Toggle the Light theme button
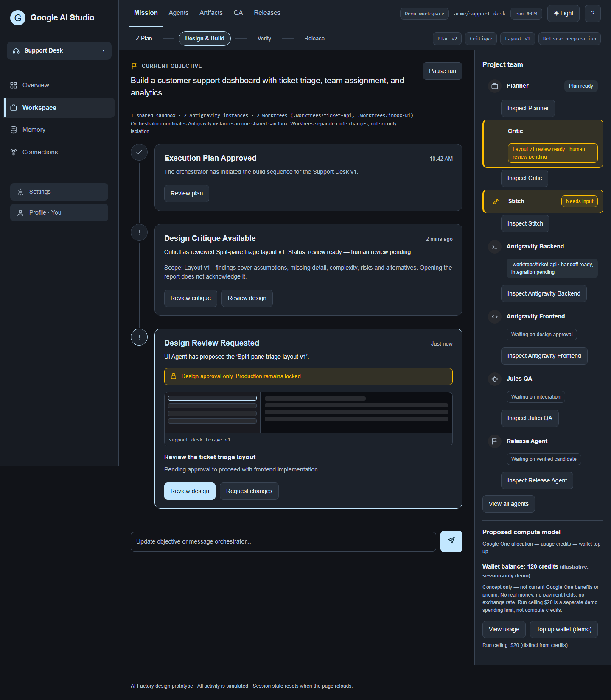 tap(563, 13)
